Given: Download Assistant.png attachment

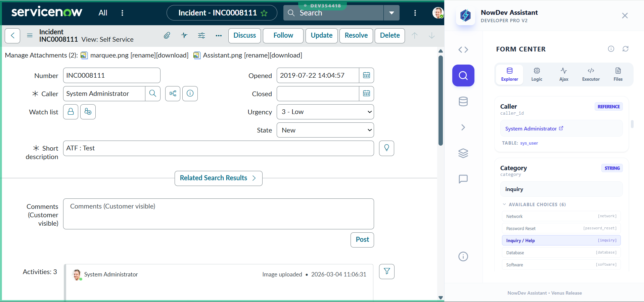Looking at the screenshot, I should 286,55.
